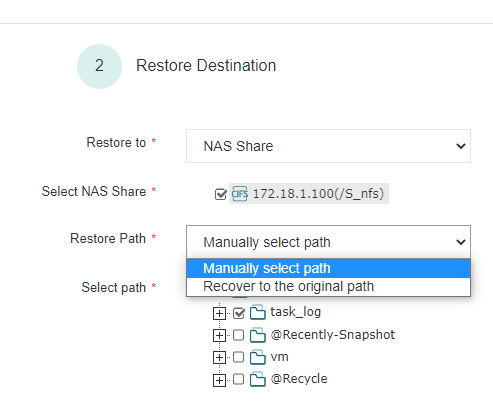
Task: Expand the @Recently-Snapshot tree node
Action: click(219, 335)
